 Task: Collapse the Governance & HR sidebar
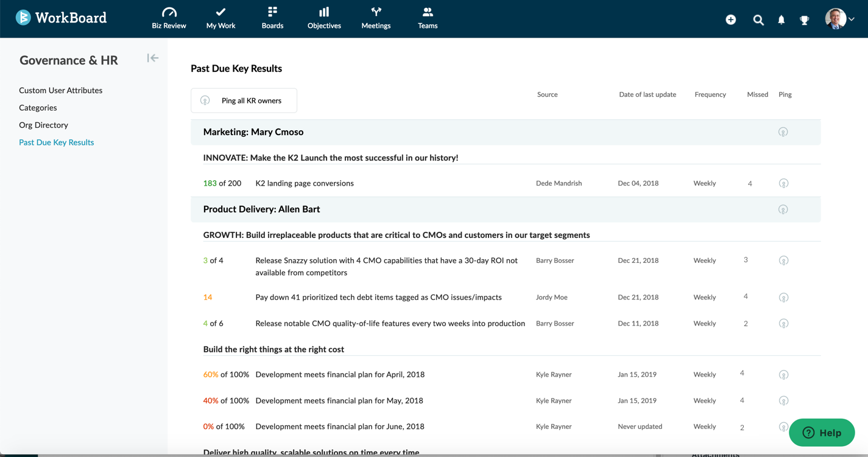152,58
